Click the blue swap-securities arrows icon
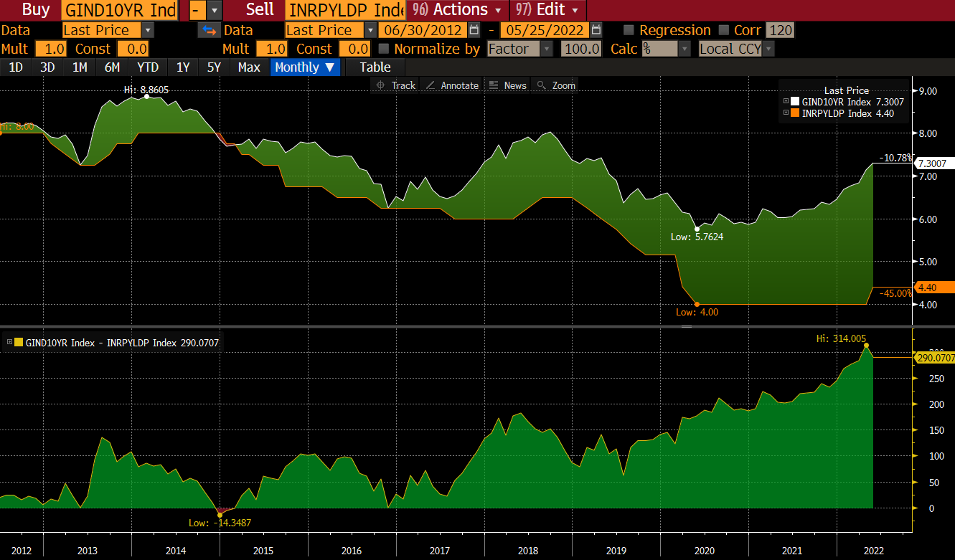Viewport: 955px width, 560px height. tap(209, 30)
